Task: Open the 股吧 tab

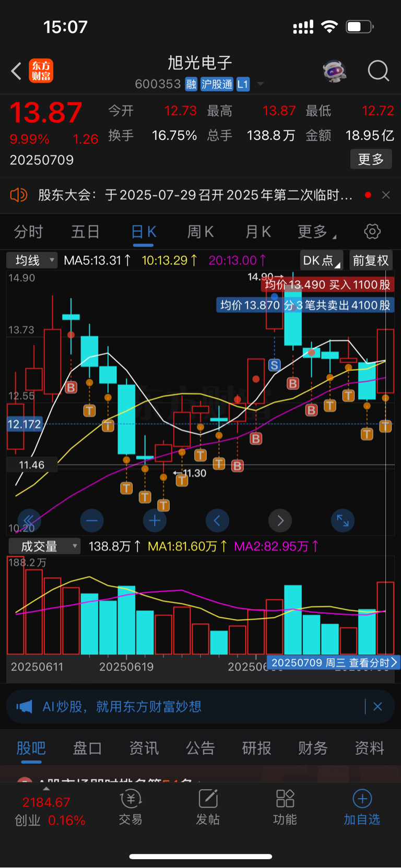Action: pyautogui.click(x=31, y=748)
